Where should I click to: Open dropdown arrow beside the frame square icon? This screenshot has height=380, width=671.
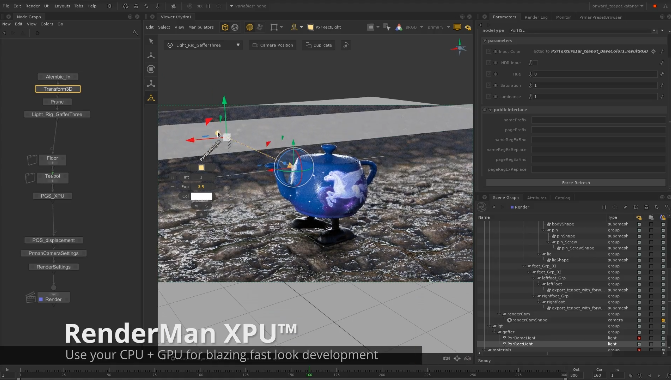coord(281,27)
